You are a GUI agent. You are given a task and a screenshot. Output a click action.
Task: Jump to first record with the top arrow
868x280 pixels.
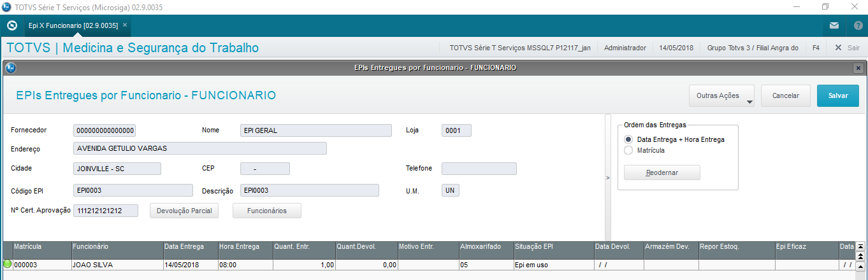coord(860,246)
